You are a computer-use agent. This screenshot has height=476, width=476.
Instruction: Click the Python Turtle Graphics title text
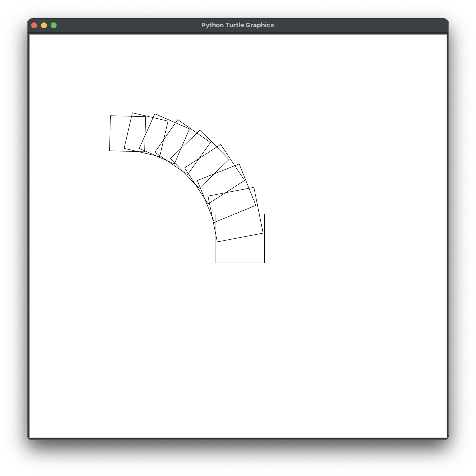(238, 25)
